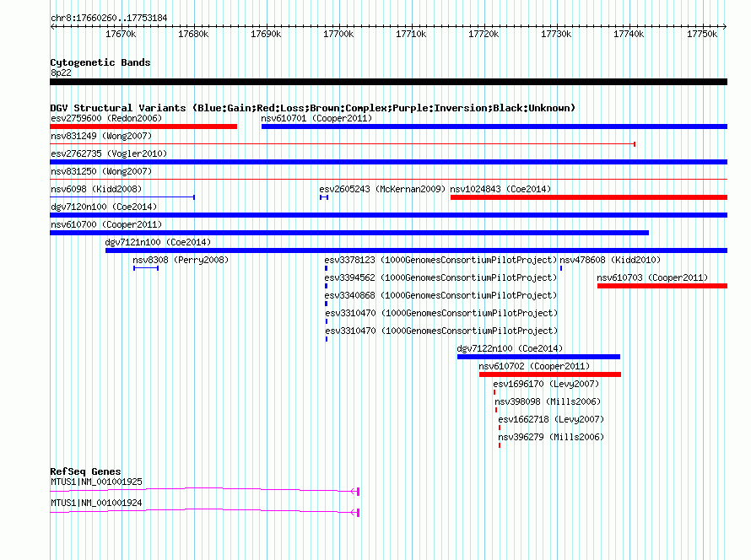This screenshot has height=560, width=751.
Task: Click the esv2759600 (Redon2006) label
Action: [x=106, y=118]
